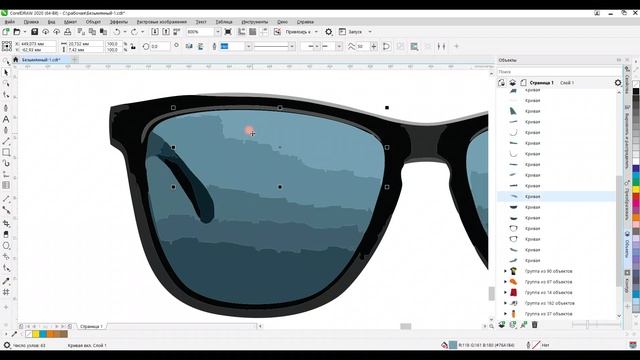The image size is (640, 360).
Task: Click the delete trash icon in Objects panel
Action: (x=535, y=324)
